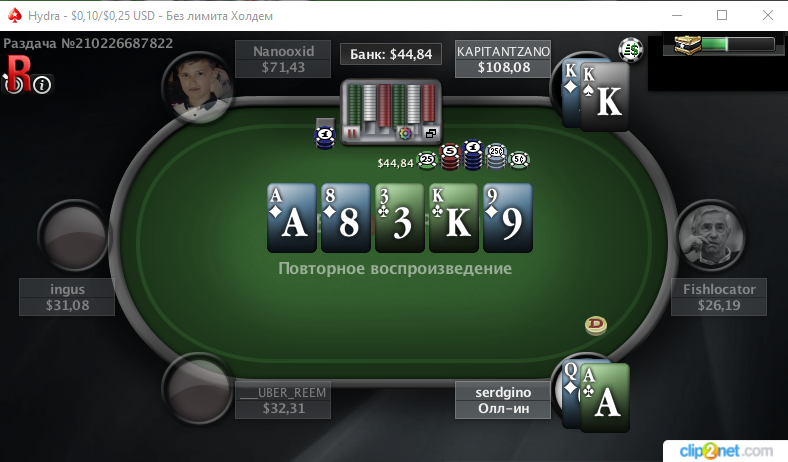Open the red R replayer icon
Viewport: 788px width, 462px height.
coord(18,74)
